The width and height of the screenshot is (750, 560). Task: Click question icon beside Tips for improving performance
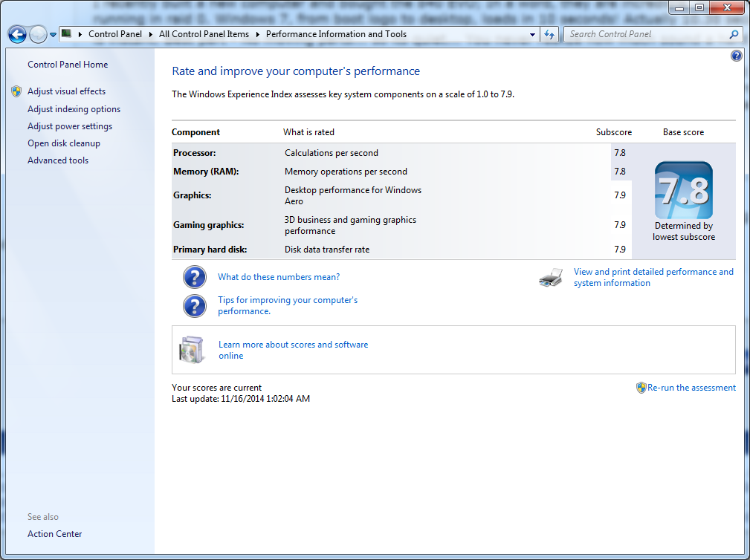195,306
